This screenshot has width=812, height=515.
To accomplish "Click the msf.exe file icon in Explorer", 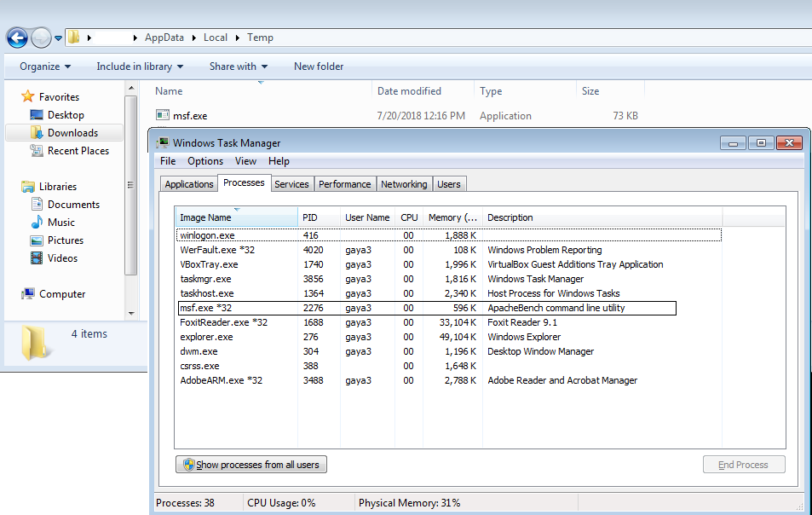I will [x=163, y=116].
